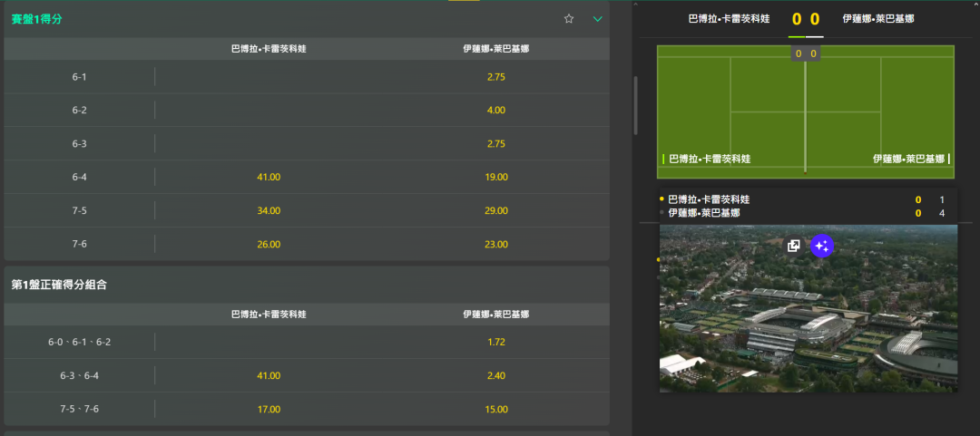Open video in pop-out window icon

coord(794,246)
